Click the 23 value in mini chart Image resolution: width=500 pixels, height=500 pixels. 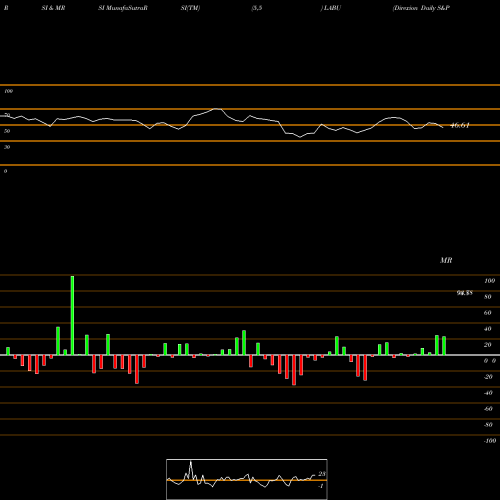[x=322, y=474]
